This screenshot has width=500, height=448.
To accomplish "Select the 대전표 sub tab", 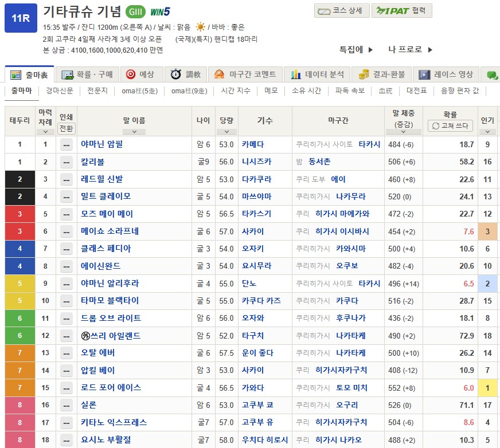I will pos(416,91).
